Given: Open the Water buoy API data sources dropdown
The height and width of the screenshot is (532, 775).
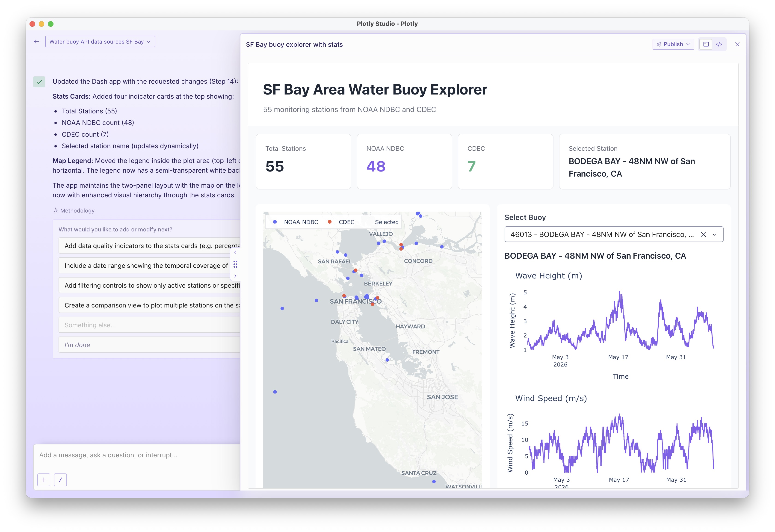Looking at the screenshot, I should tap(100, 42).
